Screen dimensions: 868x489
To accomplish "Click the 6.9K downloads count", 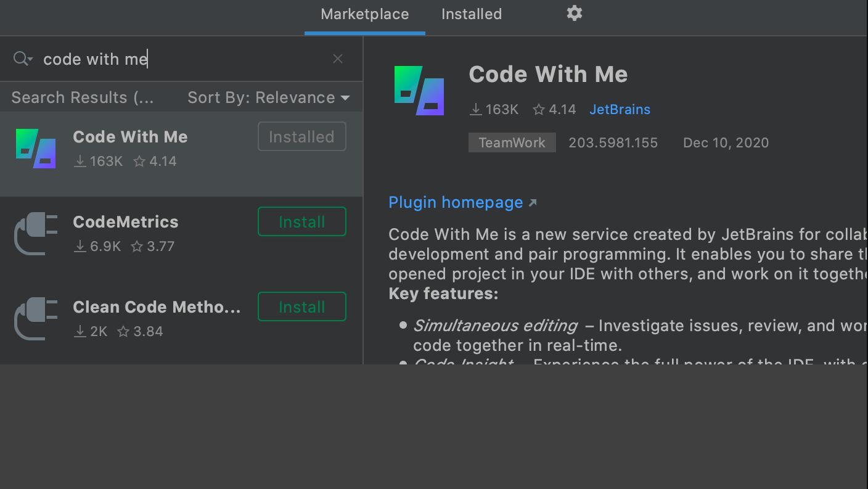I will click(97, 246).
